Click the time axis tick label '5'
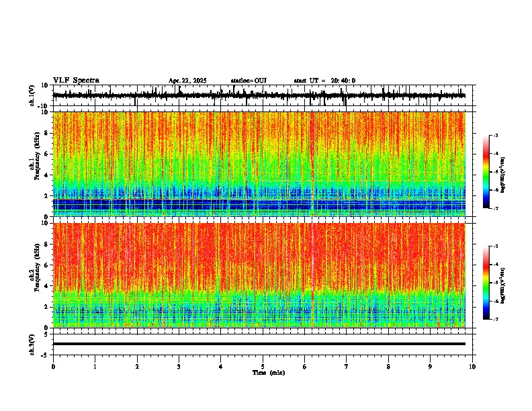The width and height of the screenshot is (532, 411). [263, 367]
